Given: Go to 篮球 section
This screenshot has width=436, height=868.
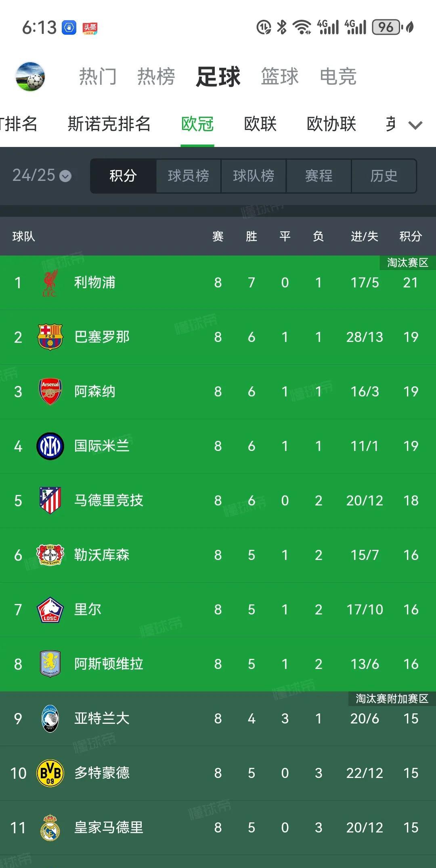Looking at the screenshot, I should (x=280, y=76).
